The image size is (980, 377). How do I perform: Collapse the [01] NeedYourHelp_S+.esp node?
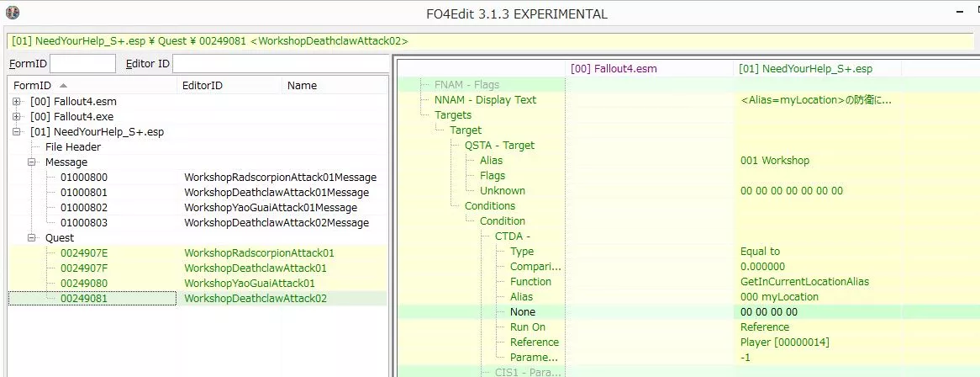(x=18, y=132)
